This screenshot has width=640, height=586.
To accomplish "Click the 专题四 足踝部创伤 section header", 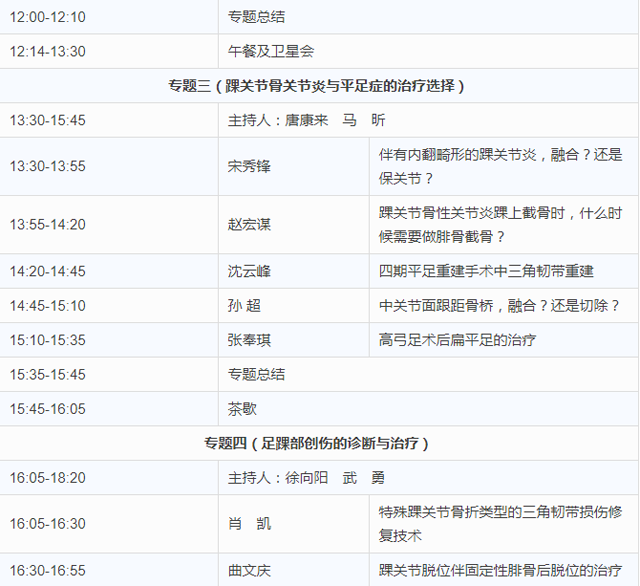I will tap(316, 443).
